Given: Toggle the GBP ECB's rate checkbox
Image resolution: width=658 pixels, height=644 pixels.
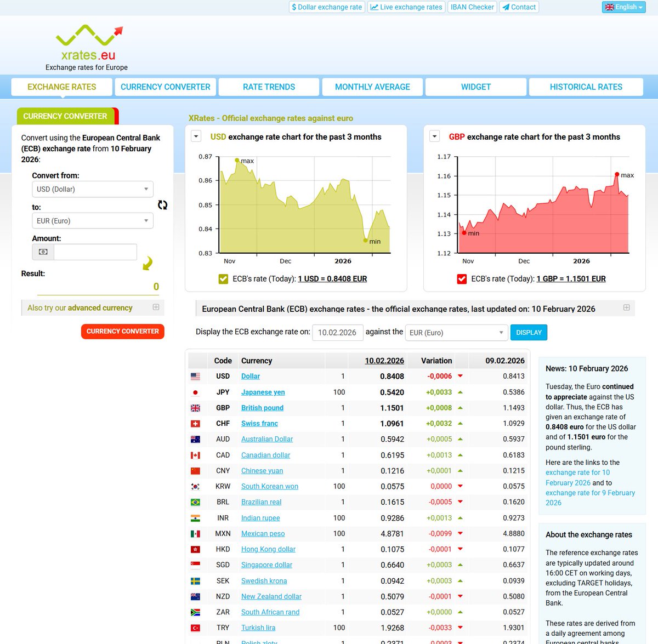Looking at the screenshot, I should pyautogui.click(x=462, y=279).
